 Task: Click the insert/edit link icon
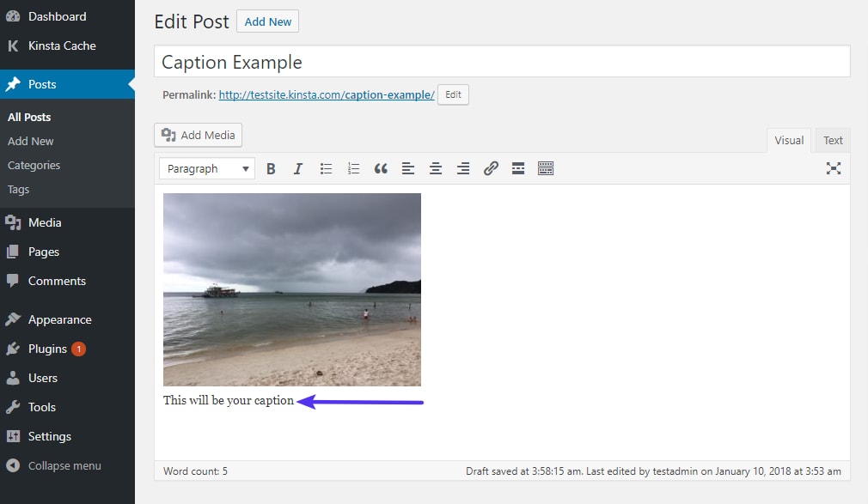pos(491,169)
